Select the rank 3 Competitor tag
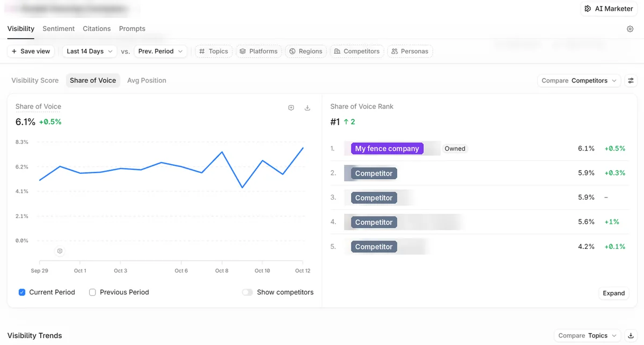The height and width of the screenshot is (345, 644). [x=374, y=198]
